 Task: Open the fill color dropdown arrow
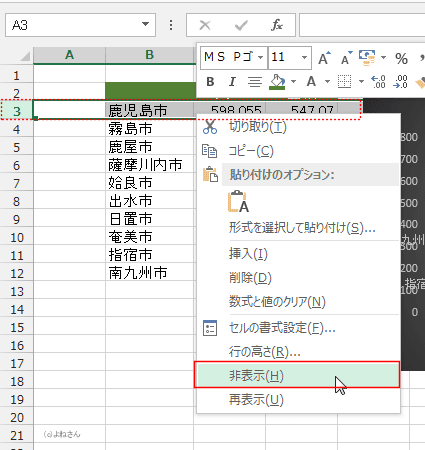tap(293, 82)
